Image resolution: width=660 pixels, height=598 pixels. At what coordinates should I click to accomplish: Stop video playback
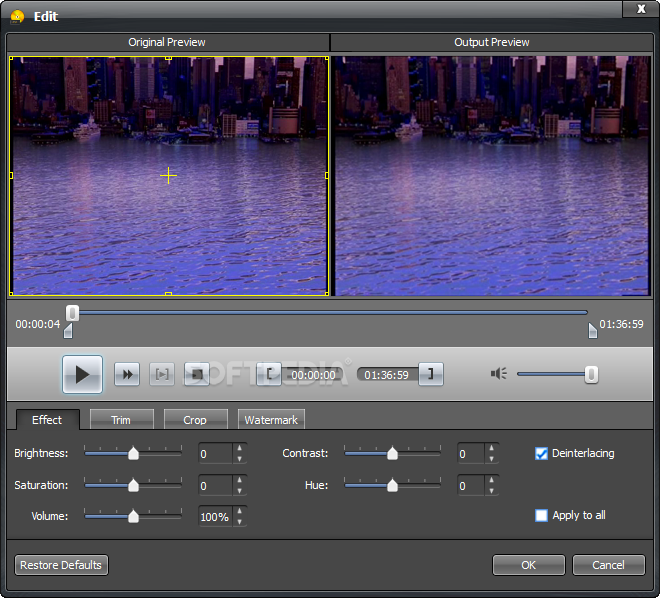(198, 375)
